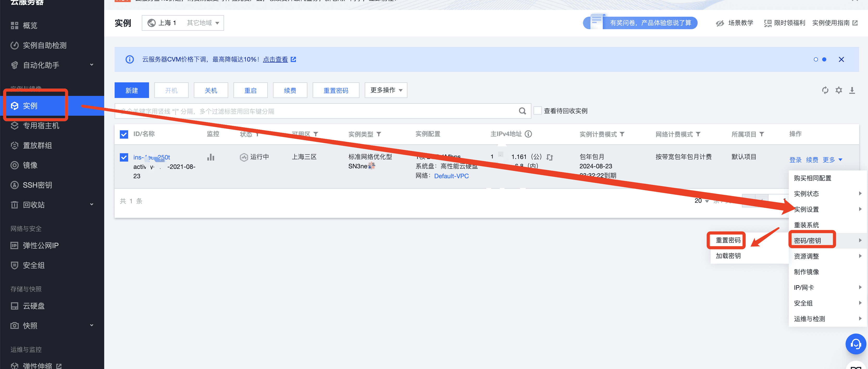The width and height of the screenshot is (868, 369).
Task: Open table column settings gear icon
Action: [x=839, y=90]
